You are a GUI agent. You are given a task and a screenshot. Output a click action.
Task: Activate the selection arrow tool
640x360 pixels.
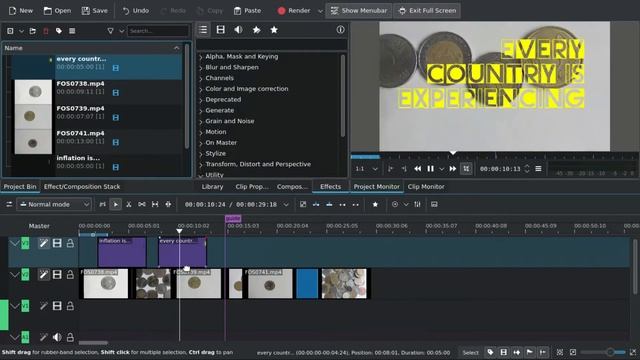[x=116, y=204]
